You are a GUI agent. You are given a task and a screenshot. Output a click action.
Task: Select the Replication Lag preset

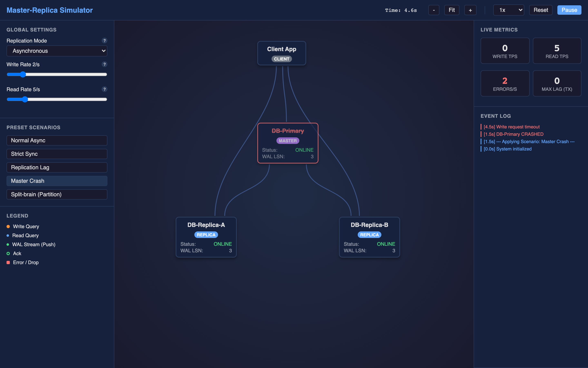tap(57, 167)
